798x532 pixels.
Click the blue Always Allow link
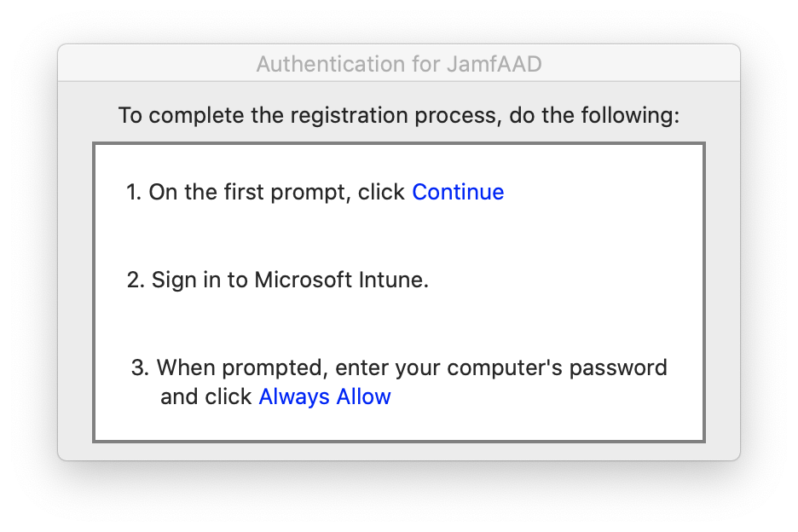[325, 396]
